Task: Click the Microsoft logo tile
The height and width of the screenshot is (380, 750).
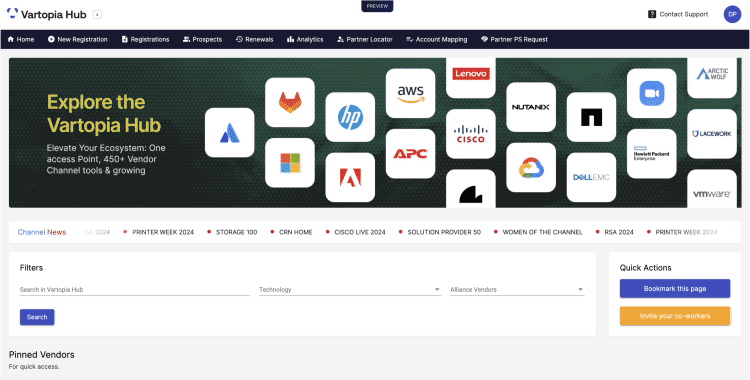Action: pos(290,163)
